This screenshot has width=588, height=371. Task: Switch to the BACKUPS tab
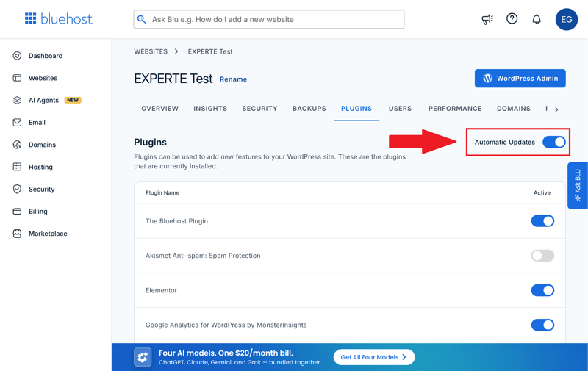[309, 109]
